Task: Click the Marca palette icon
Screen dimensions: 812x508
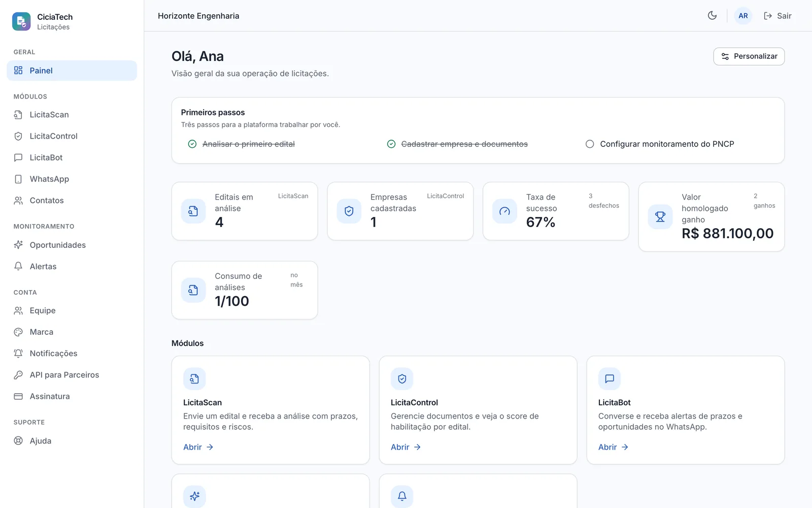Action: (18, 332)
